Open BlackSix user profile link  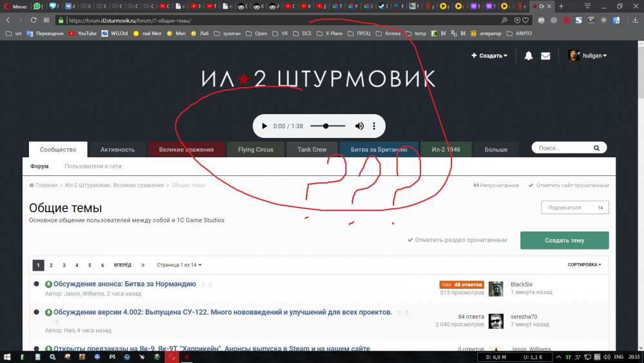pyautogui.click(x=521, y=284)
